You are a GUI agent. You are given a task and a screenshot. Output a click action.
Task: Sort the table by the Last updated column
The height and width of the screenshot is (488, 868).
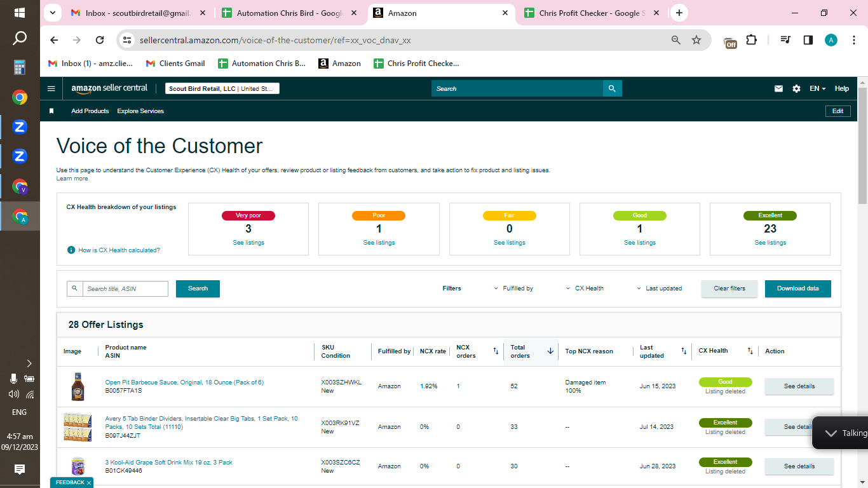(x=684, y=351)
